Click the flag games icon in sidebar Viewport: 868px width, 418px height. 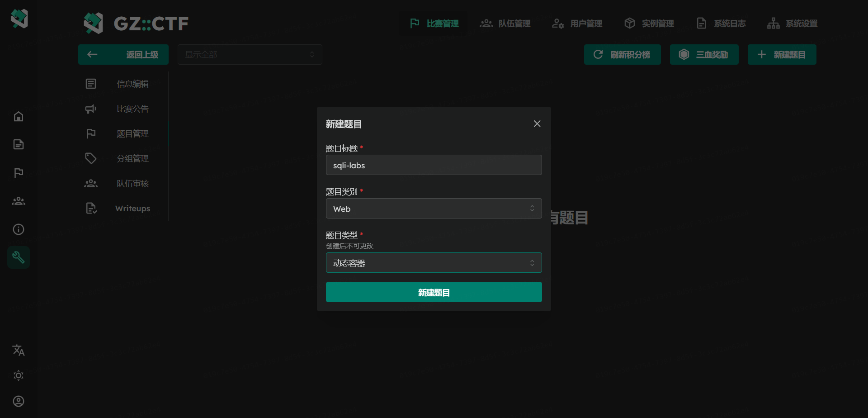tap(19, 173)
